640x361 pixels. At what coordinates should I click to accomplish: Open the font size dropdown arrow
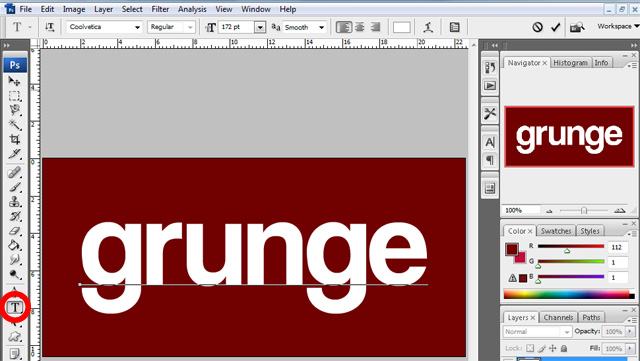260,27
